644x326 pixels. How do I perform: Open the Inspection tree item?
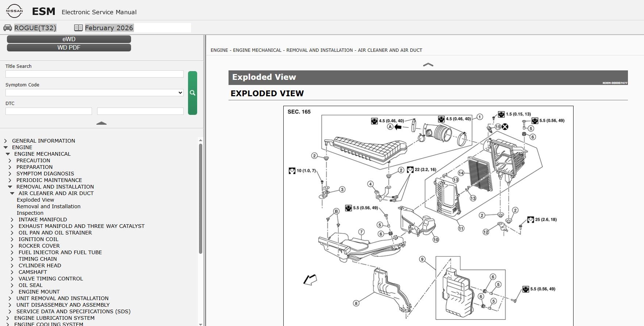coord(30,213)
